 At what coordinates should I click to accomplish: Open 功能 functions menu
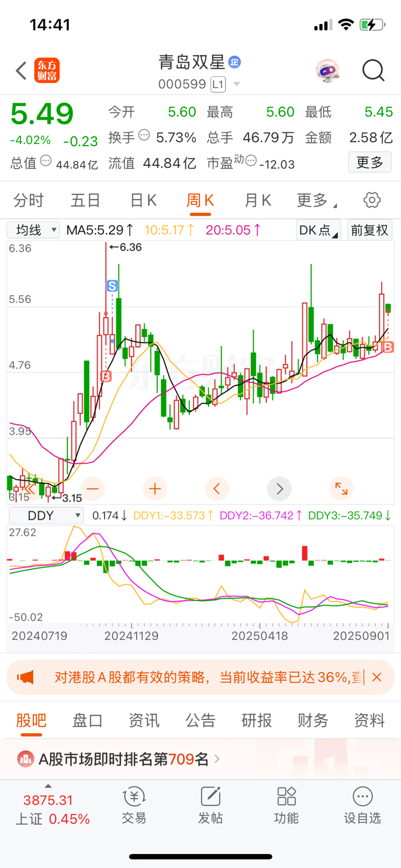point(287,806)
